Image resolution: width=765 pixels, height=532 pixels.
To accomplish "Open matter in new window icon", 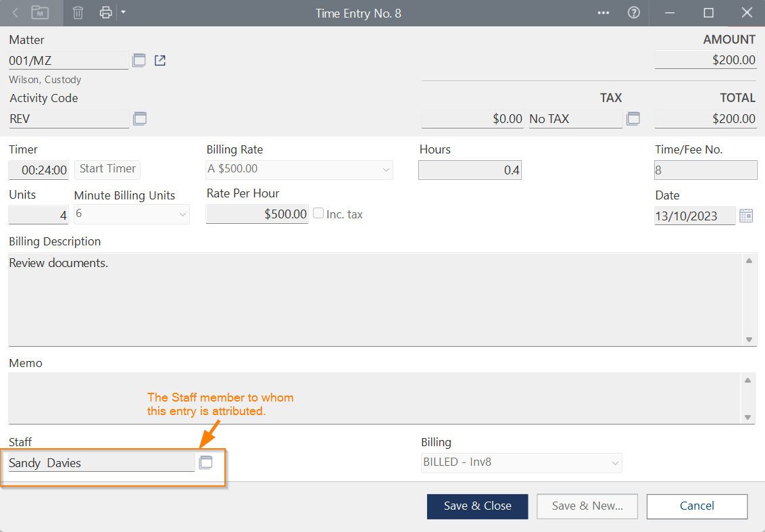I will (160, 60).
